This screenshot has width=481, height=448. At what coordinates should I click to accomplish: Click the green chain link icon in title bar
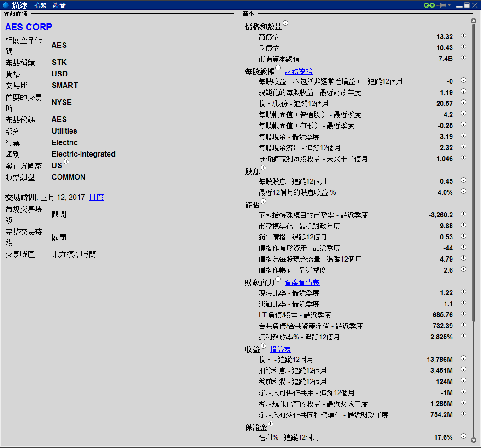[429, 5]
